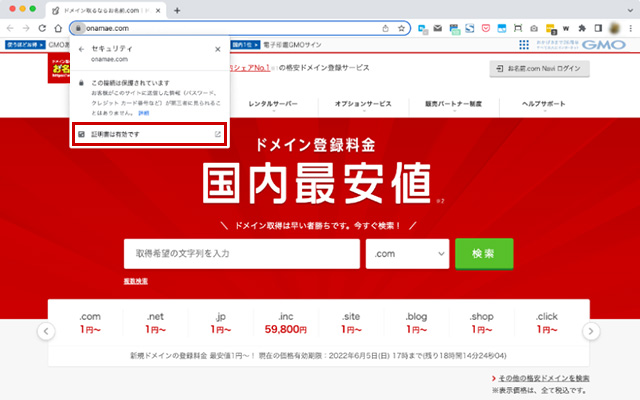Show previous domains with left arrow

(x=46, y=331)
